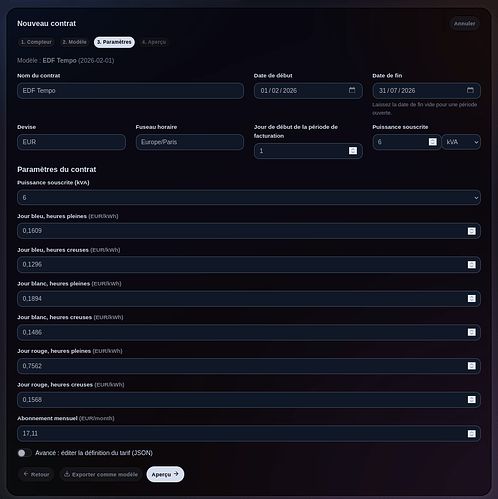Select the 3. Paramètres step
The image size is (498, 499).
point(114,42)
